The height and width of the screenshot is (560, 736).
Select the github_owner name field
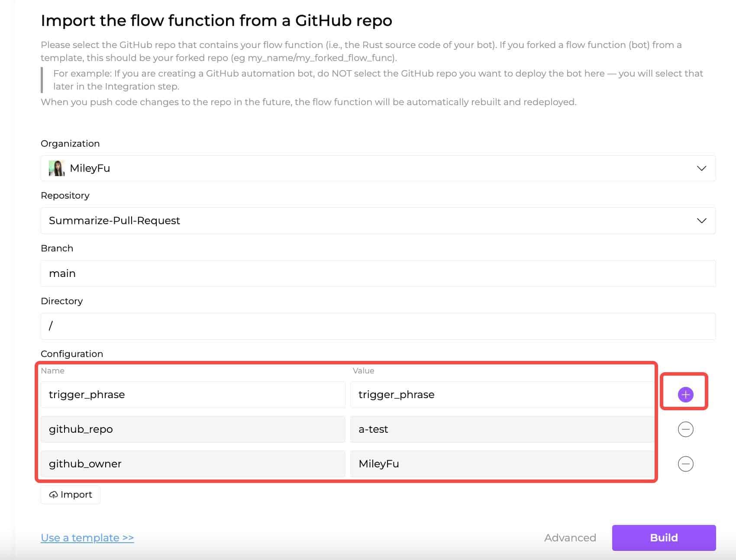click(193, 463)
